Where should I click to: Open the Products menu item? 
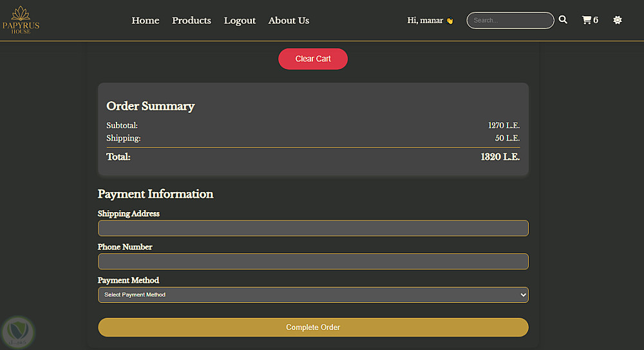tap(191, 21)
